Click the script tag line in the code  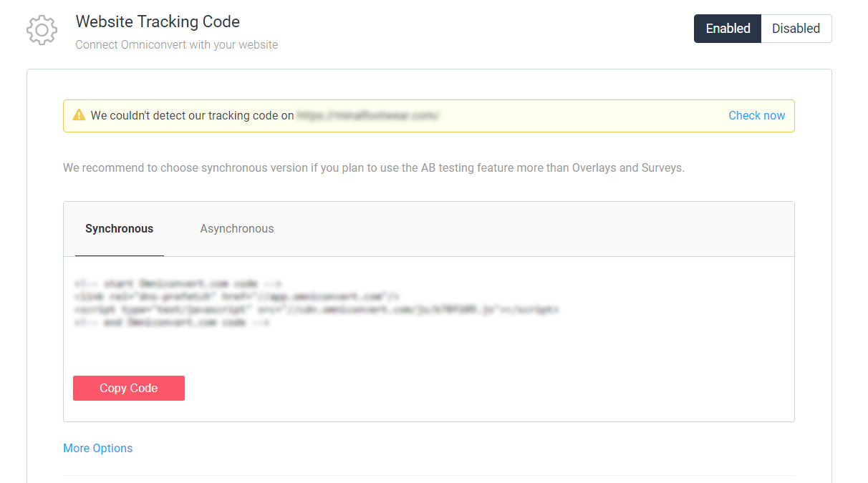315,310
